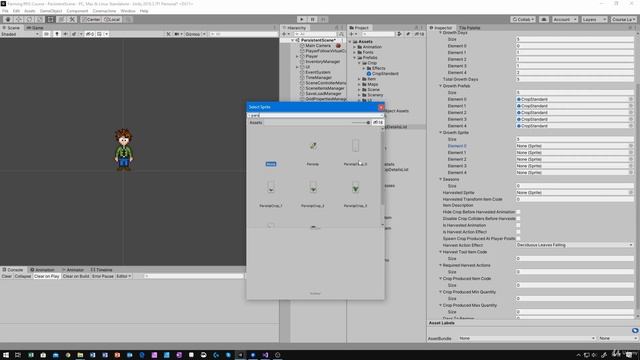Toggle the Console Collapse button
Viewport: 640px width, 360px height.
point(22,276)
